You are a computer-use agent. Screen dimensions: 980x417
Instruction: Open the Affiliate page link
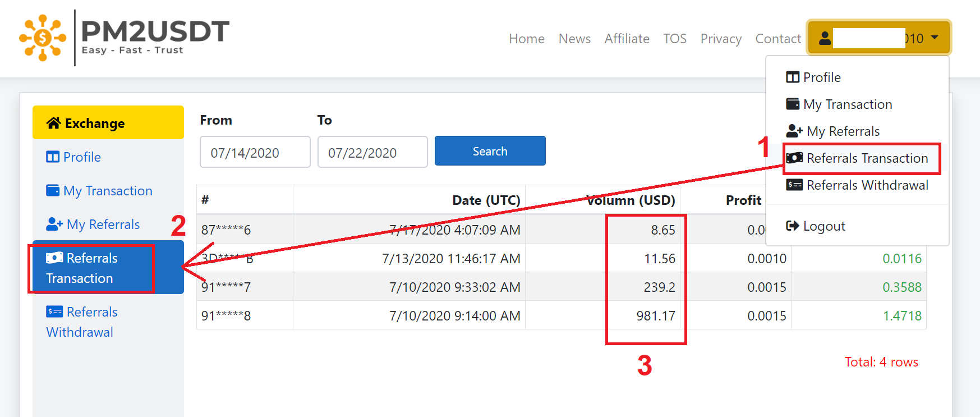(627, 39)
